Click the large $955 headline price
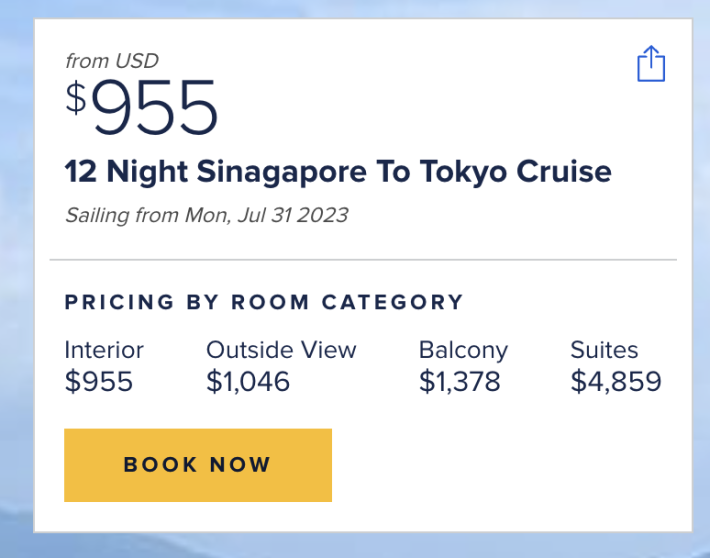Screen dimensions: 710x558 click(155, 108)
